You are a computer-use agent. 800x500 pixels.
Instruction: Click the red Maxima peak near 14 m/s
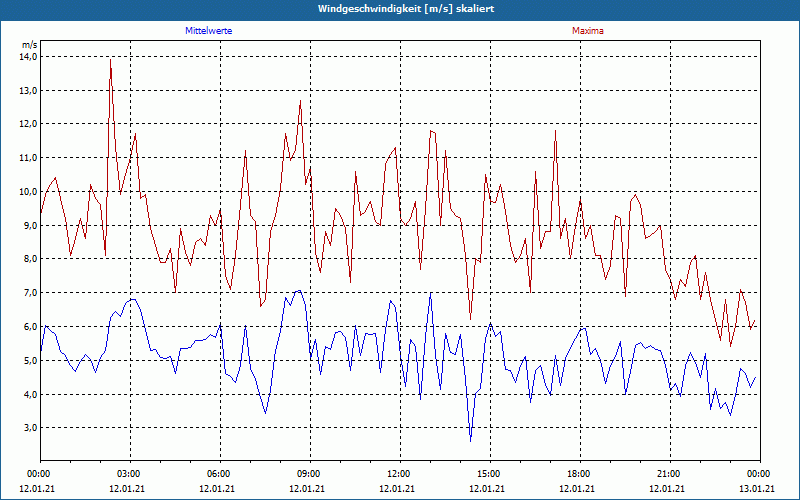tap(110, 60)
